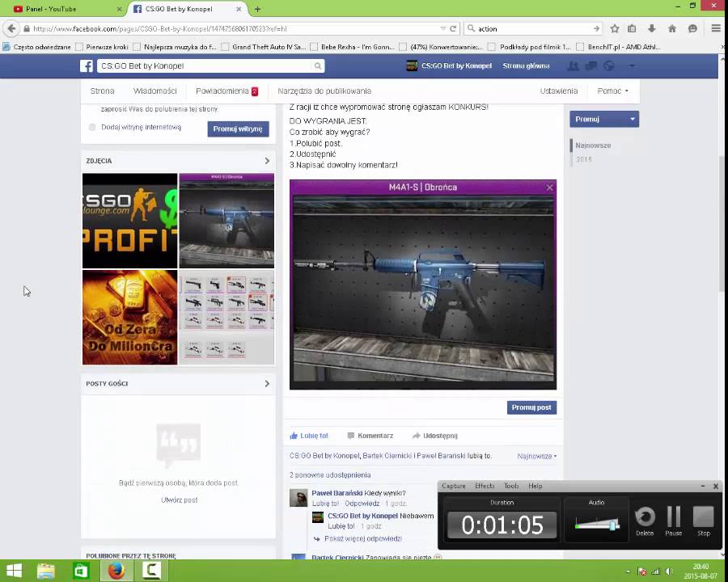The width and height of the screenshot is (728, 582).
Task: Click Promuj witrynę button
Action: click(x=238, y=129)
